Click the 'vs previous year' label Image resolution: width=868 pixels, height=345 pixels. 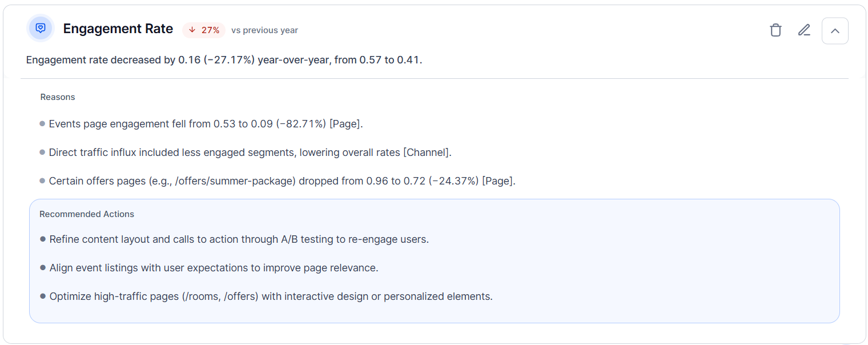(x=264, y=30)
